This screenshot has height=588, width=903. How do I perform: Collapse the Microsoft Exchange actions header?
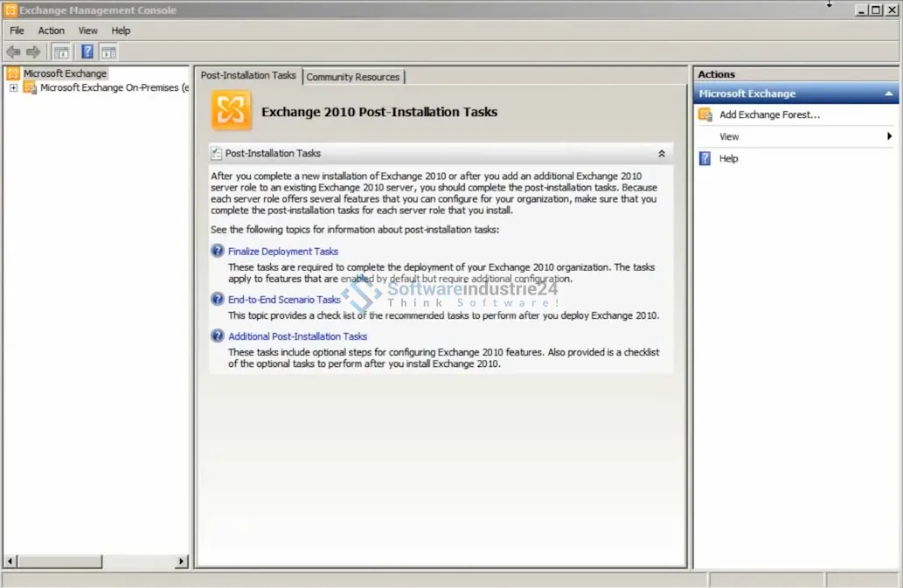tap(889, 93)
